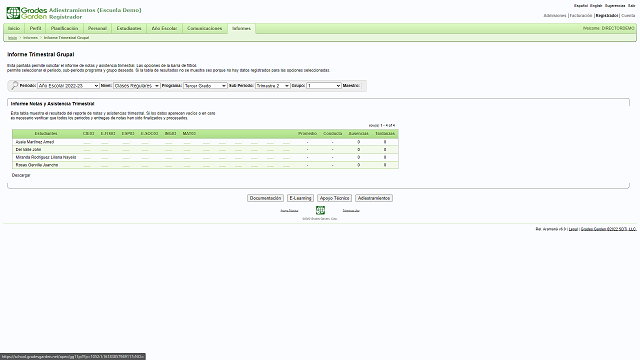640x360 pixels.
Task: Click the Sugerencias link at top
Action: coord(615,6)
